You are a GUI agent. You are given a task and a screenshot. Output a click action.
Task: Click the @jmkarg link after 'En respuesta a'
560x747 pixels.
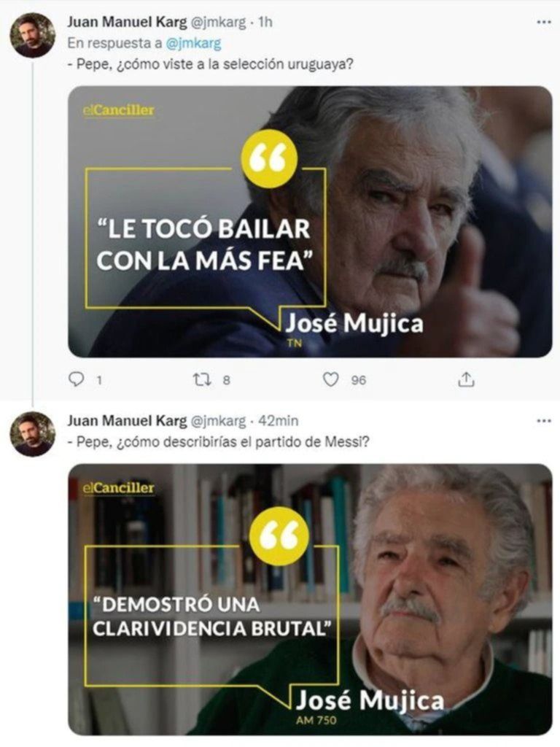click(x=193, y=43)
